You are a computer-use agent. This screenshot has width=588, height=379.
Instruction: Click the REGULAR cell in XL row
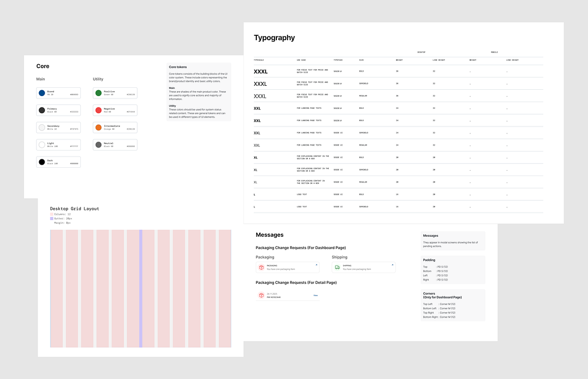[364, 182]
